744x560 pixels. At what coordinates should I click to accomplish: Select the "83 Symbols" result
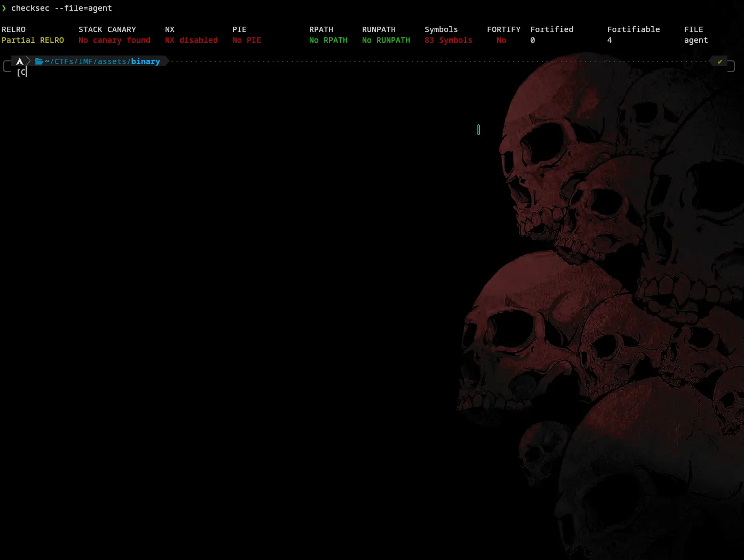tap(448, 40)
